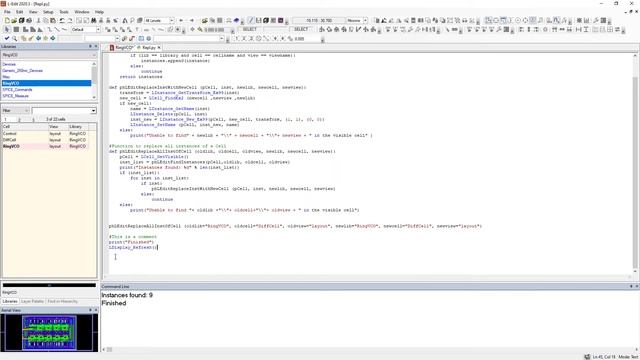Click the 'Instances found: 9' output line
Image resolution: width=640 pixels, height=360 pixels.
(x=127, y=295)
